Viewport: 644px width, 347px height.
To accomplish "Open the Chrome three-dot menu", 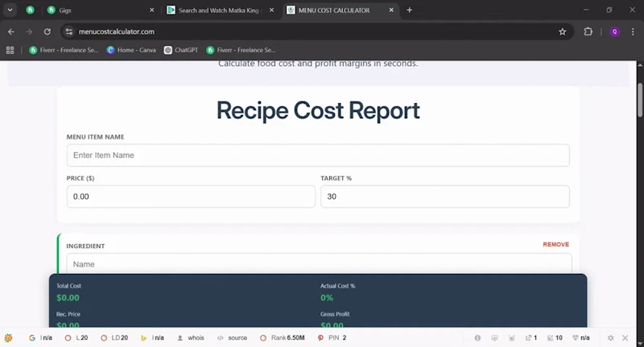I will click(x=633, y=31).
